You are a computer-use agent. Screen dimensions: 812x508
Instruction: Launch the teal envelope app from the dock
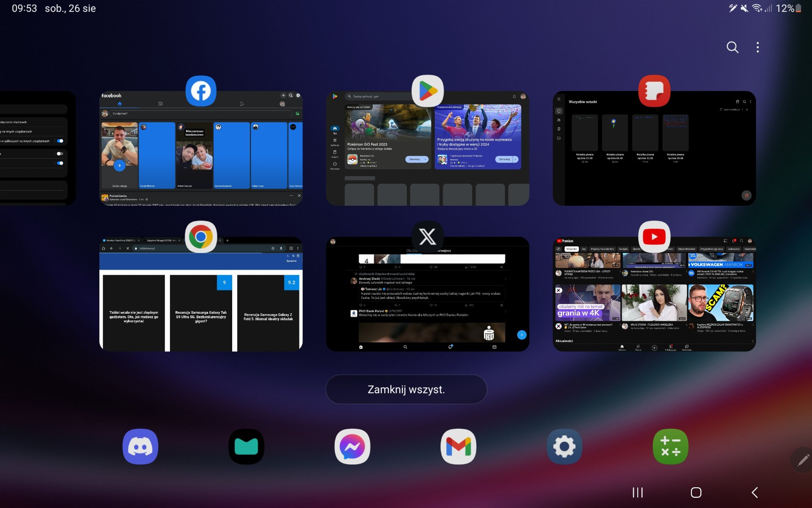(x=247, y=447)
